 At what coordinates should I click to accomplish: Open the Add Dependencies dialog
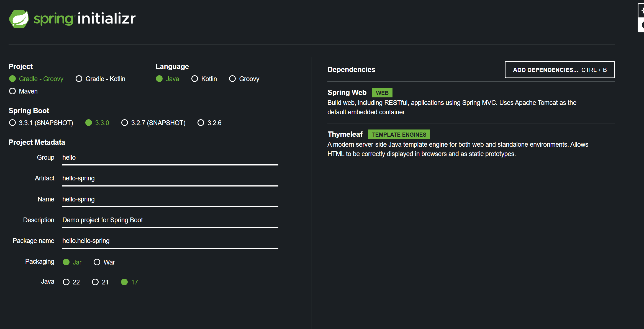(x=560, y=70)
